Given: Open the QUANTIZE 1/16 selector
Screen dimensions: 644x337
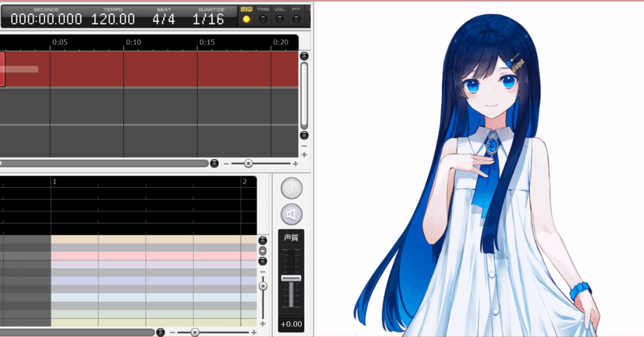Looking at the screenshot, I should (x=208, y=19).
